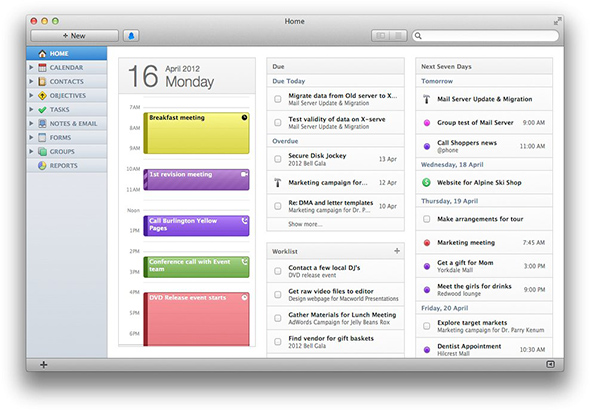Image resolution: width=590 pixels, height=411 pixels.
Task: Open the DVD Release event starts block
Action: (196, 319)
